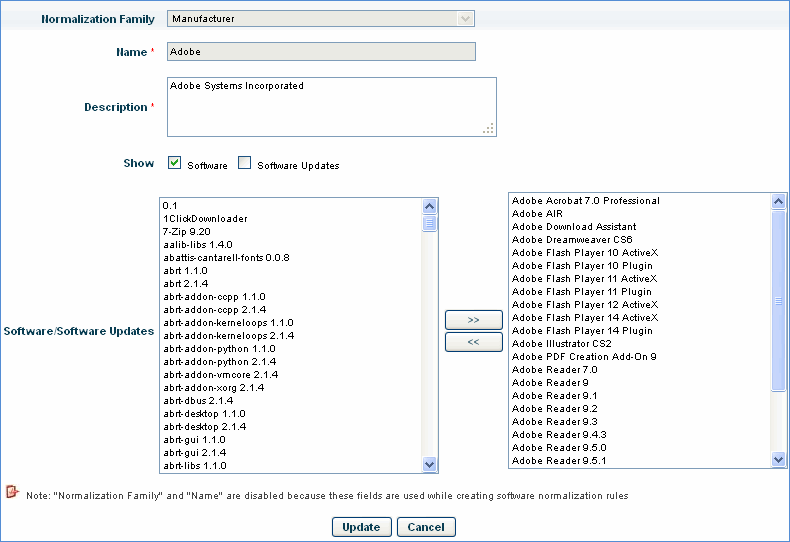The image size is (790, 542).
Task: Click the Name field containing Adobe
Action: (321, 51)
